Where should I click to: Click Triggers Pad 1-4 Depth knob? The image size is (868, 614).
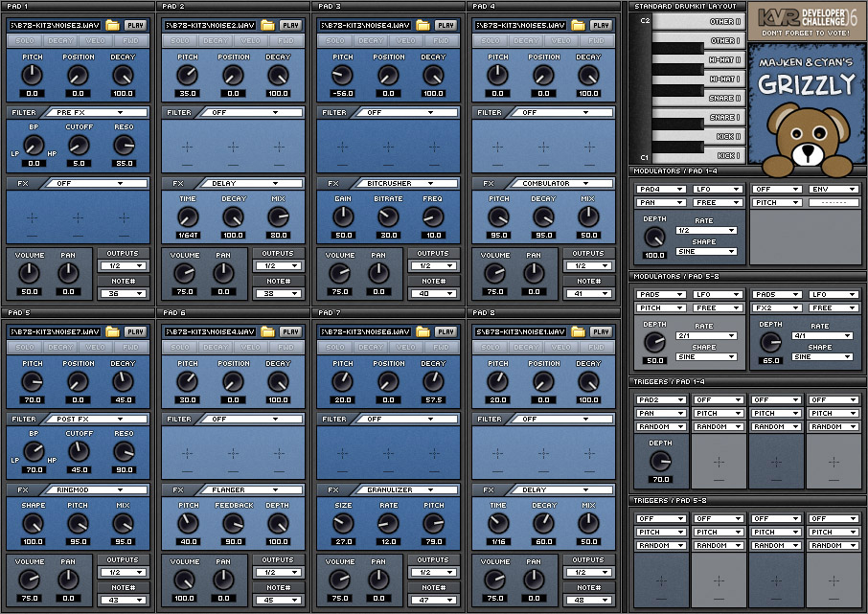660,461
